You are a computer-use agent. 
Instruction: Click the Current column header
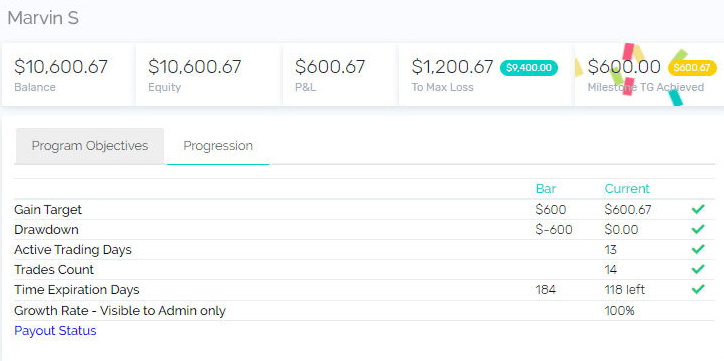tap(627, 189)
